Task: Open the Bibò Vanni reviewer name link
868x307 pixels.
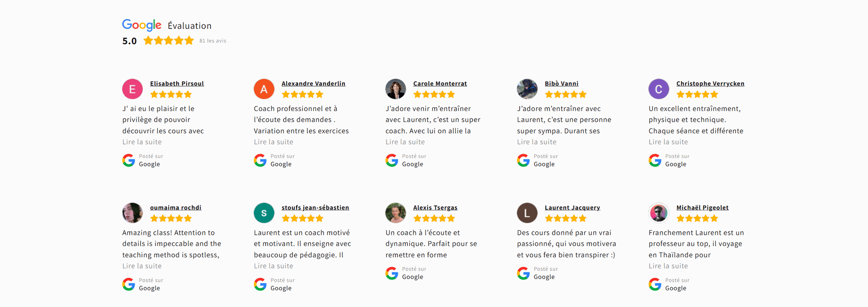Action: (x=561, y=84)
